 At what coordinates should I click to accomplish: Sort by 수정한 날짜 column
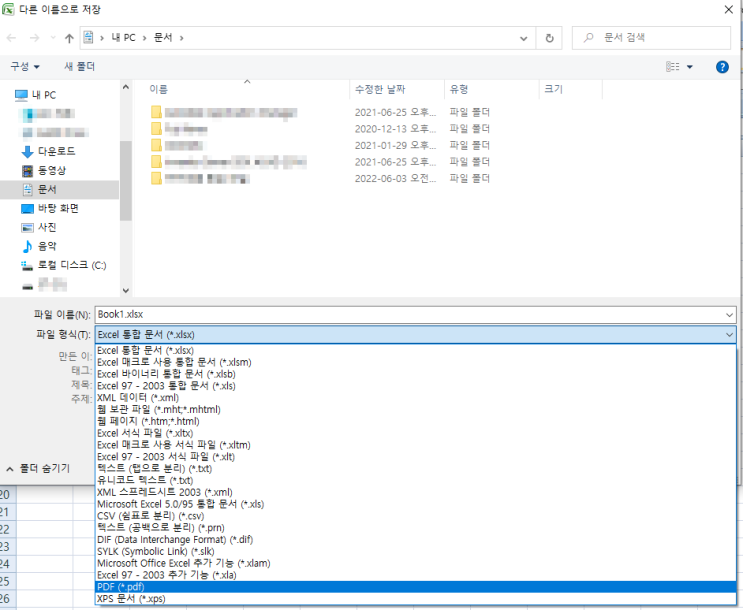pos(380,89)
